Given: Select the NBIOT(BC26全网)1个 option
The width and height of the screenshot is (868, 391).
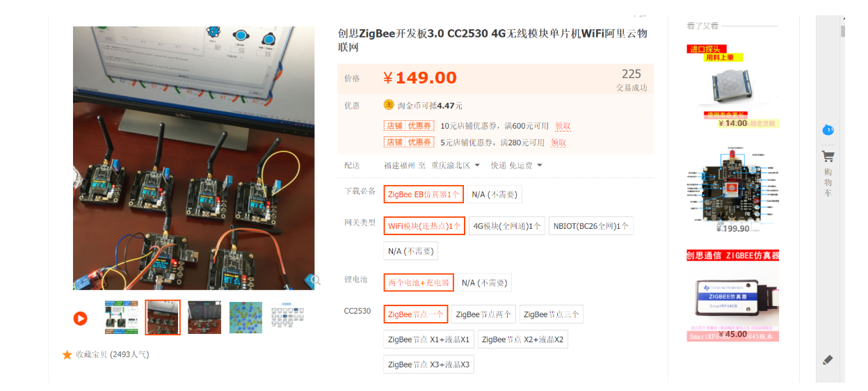Looking at the screenshot, I should coord(591,226).
